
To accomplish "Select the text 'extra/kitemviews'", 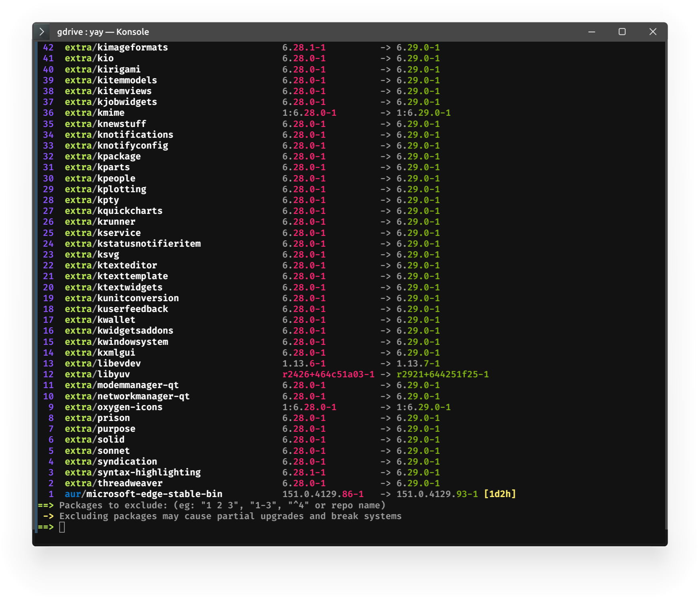I will click(x=108, y=91).
